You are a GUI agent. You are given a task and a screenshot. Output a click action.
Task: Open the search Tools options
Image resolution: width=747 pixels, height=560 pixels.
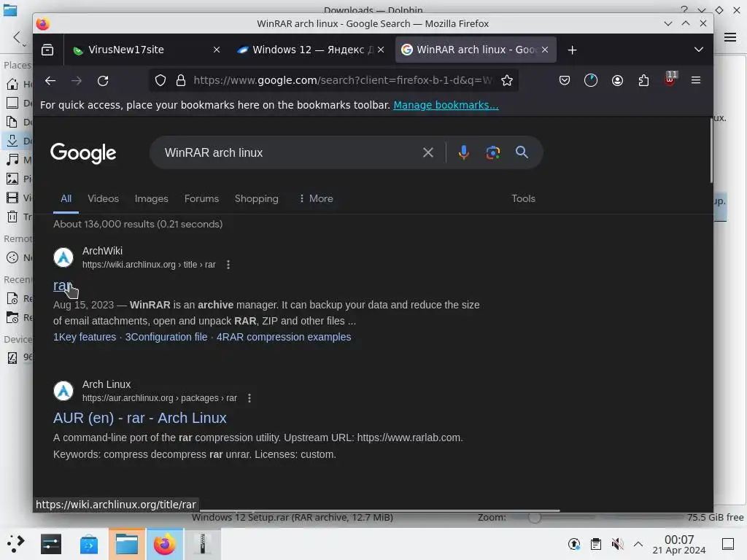pos(523,198)
